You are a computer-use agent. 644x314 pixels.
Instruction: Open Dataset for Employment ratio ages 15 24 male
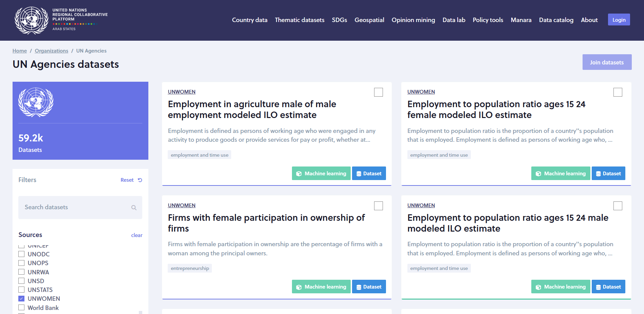point(608,287)
